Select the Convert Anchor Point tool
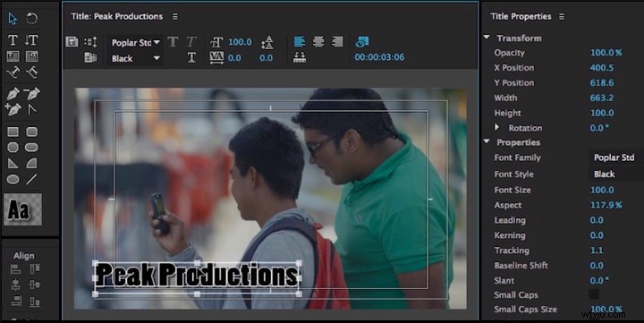 point(31,109)
